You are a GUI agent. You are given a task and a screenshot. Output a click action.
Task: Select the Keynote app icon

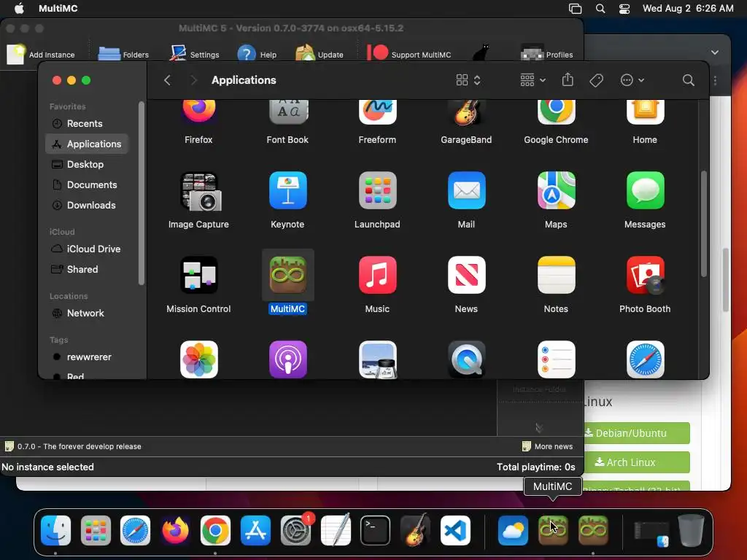(287, 190)
